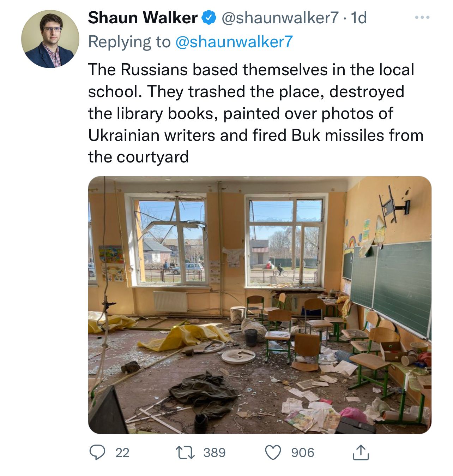
Task: View the 22 replies count
Action: point(122,453)
